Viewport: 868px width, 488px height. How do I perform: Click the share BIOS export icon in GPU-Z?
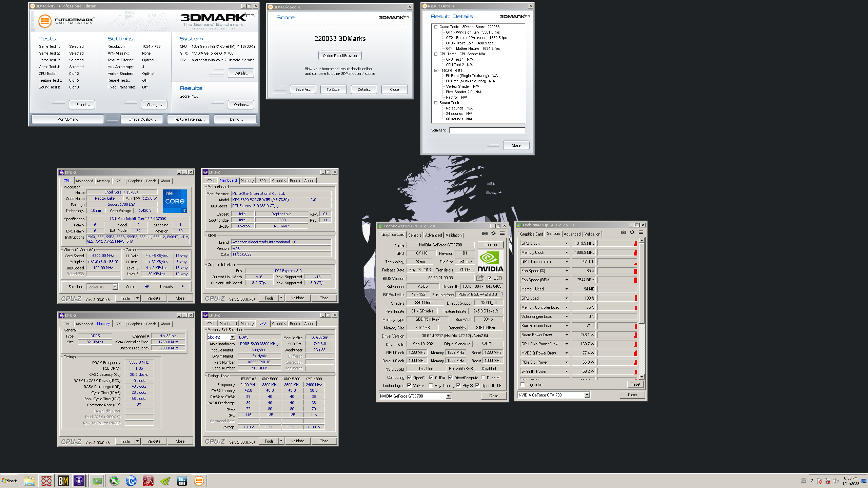pos(480,278)
